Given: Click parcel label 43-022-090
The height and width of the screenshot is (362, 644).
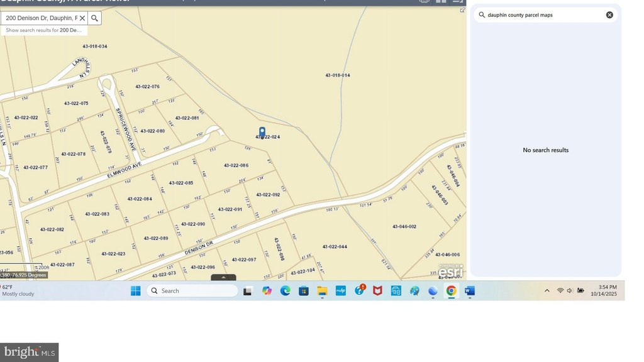Looking at the screenshot, I should coord(193,224).
